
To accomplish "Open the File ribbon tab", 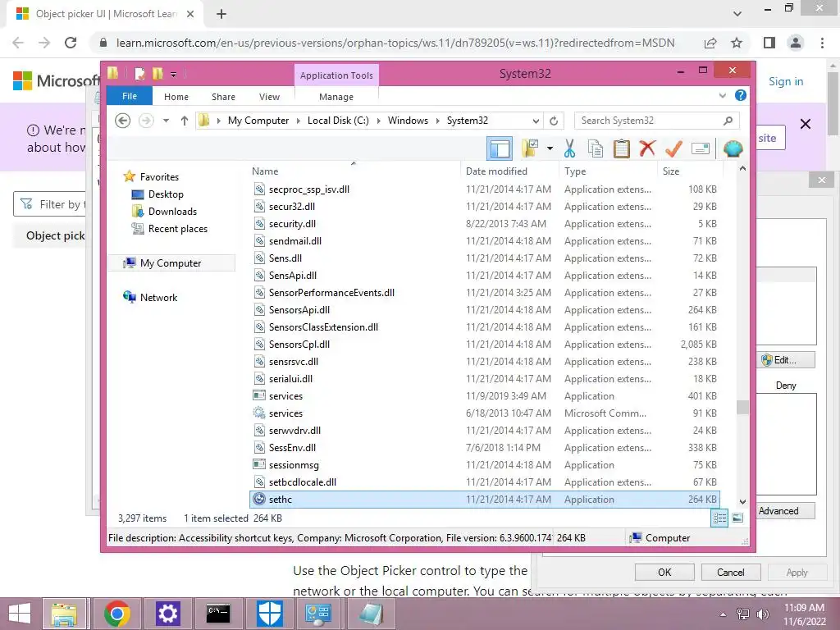I will (x=130, y=96).
